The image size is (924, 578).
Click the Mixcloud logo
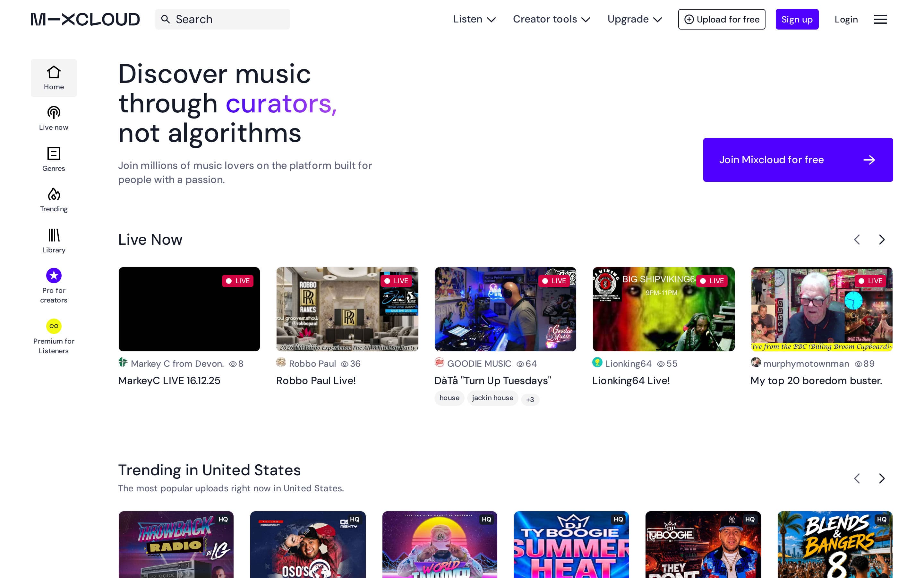tap(85, 19)
